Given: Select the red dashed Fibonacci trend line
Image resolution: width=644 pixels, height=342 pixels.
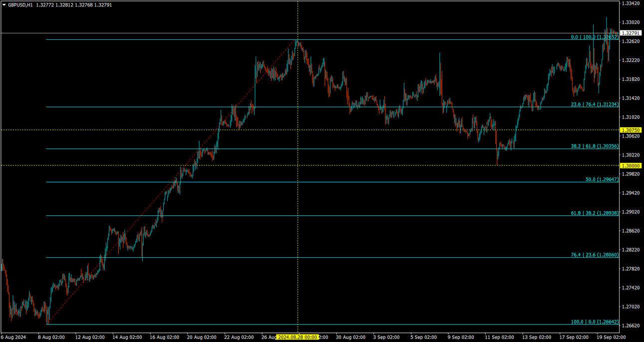Looking at the screenshot, I should (x=172, y=182).
